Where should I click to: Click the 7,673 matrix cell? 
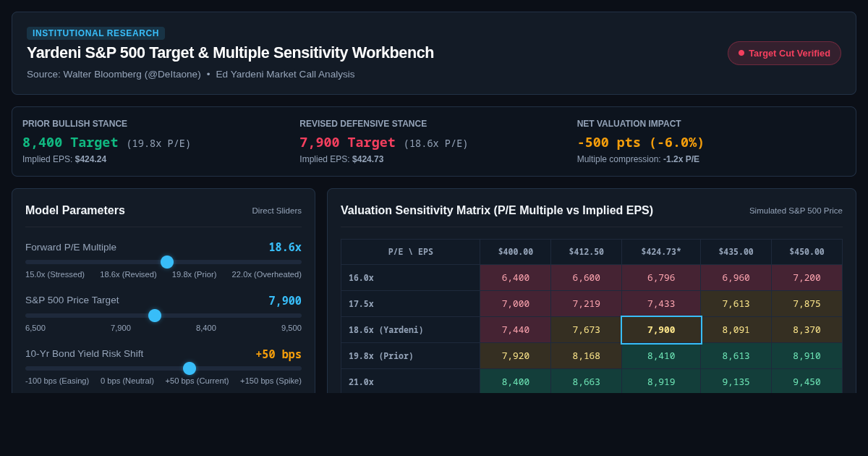(x=586, y=330)
